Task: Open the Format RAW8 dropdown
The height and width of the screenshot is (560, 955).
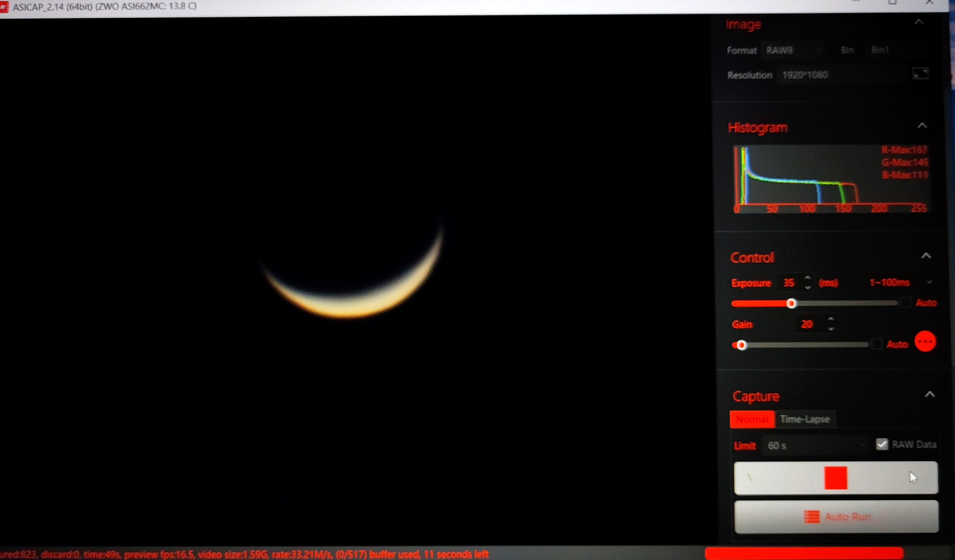Action: pos(793,50)
